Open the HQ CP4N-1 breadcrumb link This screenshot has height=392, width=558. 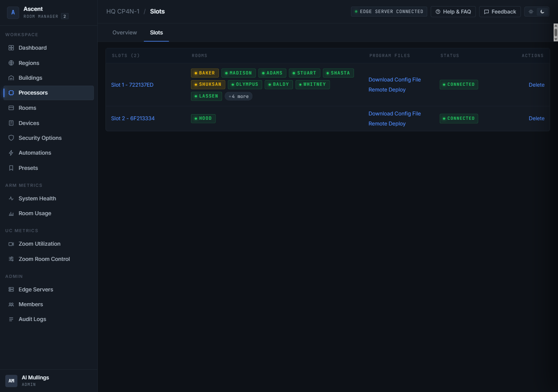[x=123, y=11]
